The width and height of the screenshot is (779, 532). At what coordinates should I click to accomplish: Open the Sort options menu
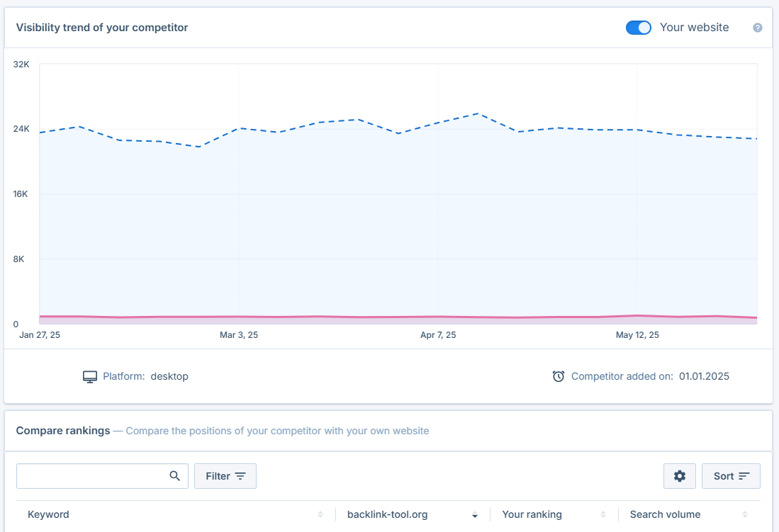pyautogui.click(x=731, y=475)
